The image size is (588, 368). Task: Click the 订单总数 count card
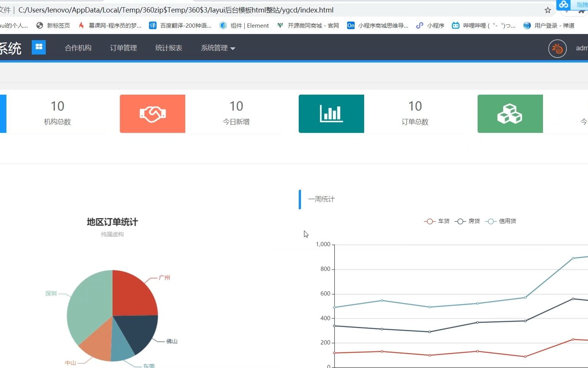pyautogui.click(x=415, y=114)
